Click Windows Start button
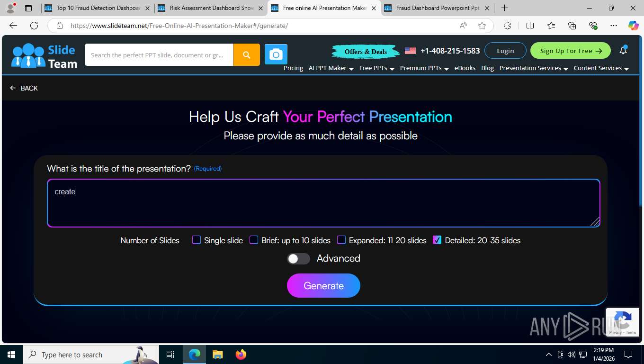Viewport: 644px width, 364px height. (11, 355)
